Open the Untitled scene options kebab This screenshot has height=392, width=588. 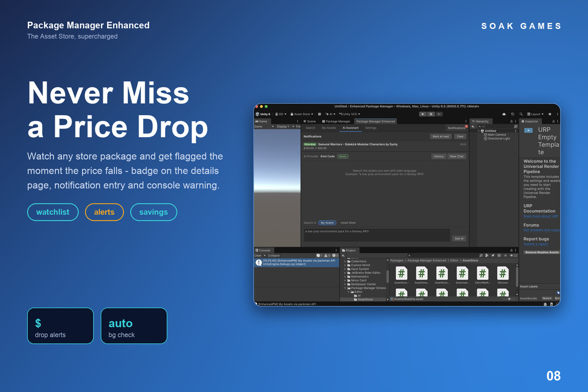pyautogui.click(x=515, y=131)
